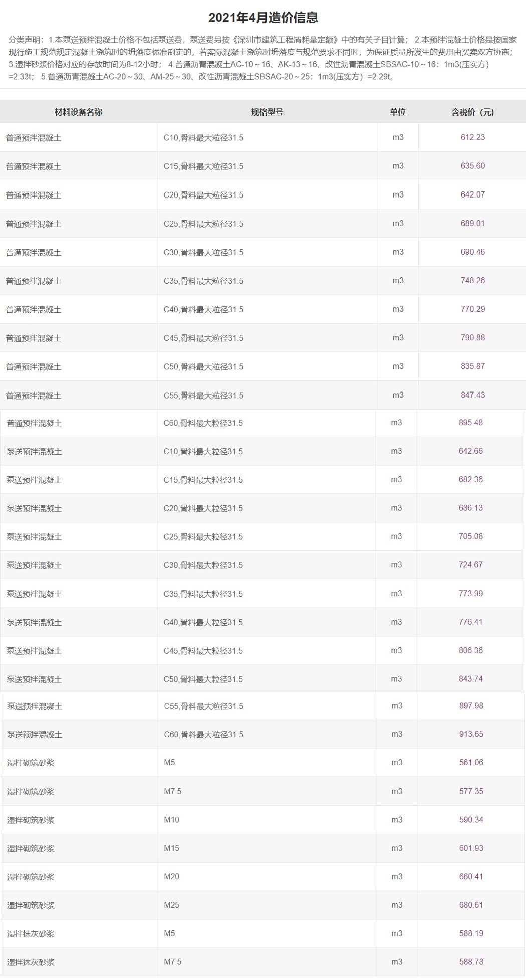Select the 913.65 price for 泵送预拌混凝土 C60
Viewport: 526px width, 980px height.
(471, 734)
